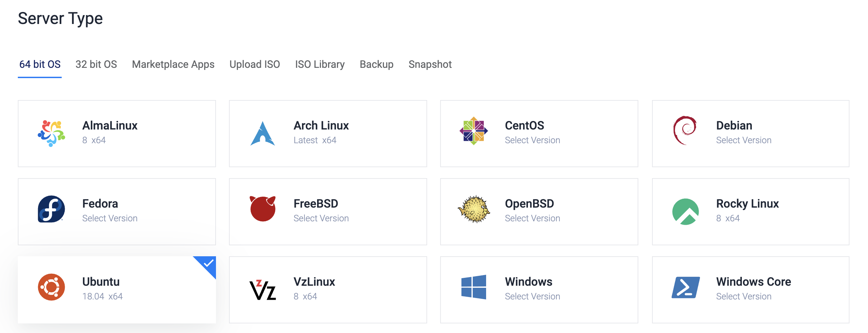Expand FreeBSD Select Version options

click(x=321, y=218)
